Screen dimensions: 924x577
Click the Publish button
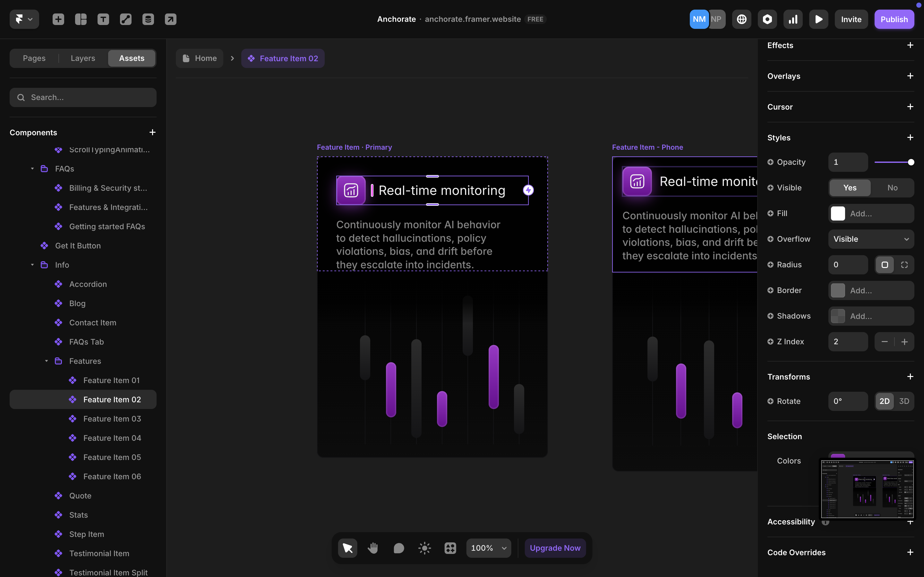point(894,19)
